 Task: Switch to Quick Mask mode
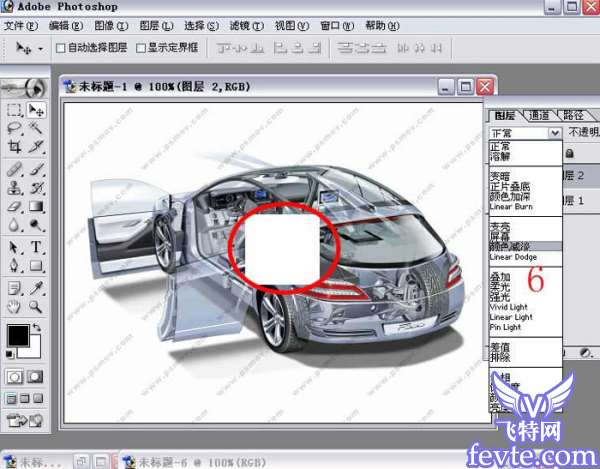[x=35, y=377]
